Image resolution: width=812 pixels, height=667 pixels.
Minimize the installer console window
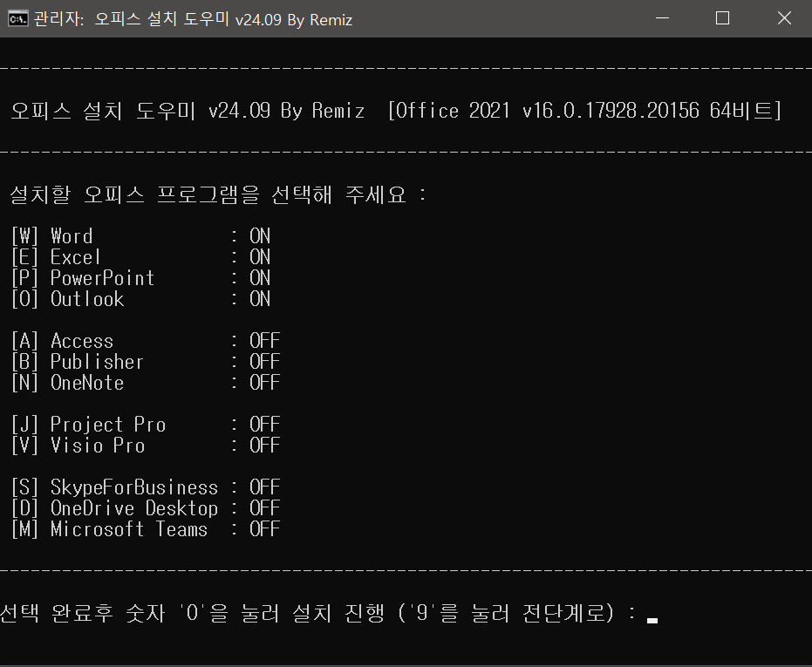point(662,18)
